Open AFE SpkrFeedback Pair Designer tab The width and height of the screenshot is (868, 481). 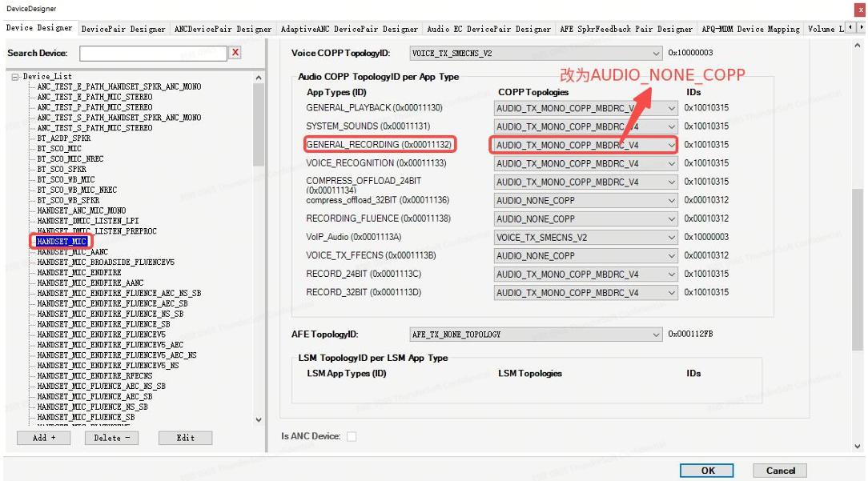tap(626, 29)
